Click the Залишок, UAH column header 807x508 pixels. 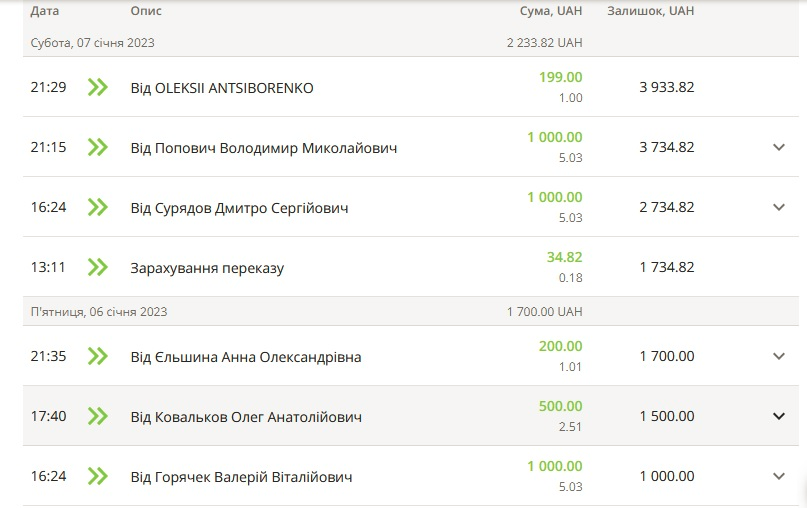click(x=650, y=11)
